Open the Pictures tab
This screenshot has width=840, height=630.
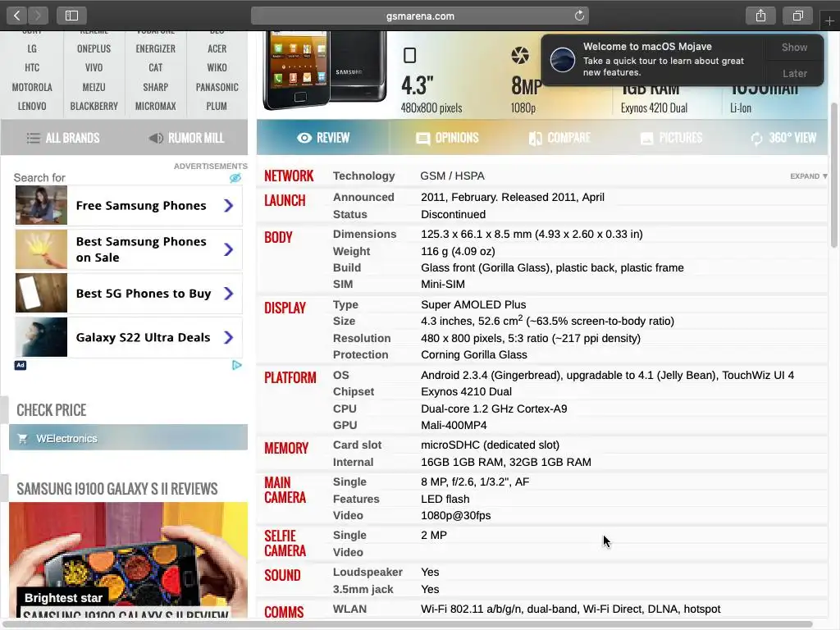[x=671, y=138]
